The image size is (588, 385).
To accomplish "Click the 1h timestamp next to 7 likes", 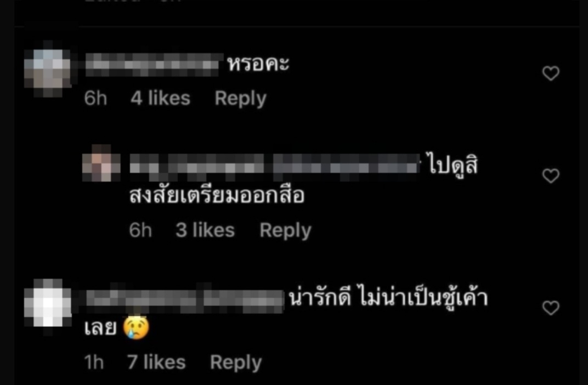I will click(94, 362).
